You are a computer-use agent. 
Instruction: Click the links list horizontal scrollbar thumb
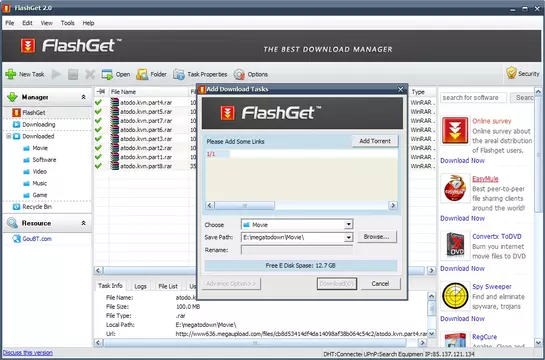[244, 205]
